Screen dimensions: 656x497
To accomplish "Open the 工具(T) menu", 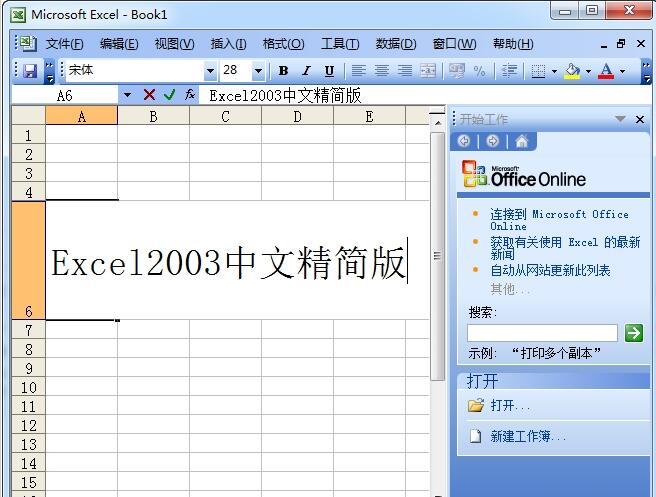I will (340, 44).
